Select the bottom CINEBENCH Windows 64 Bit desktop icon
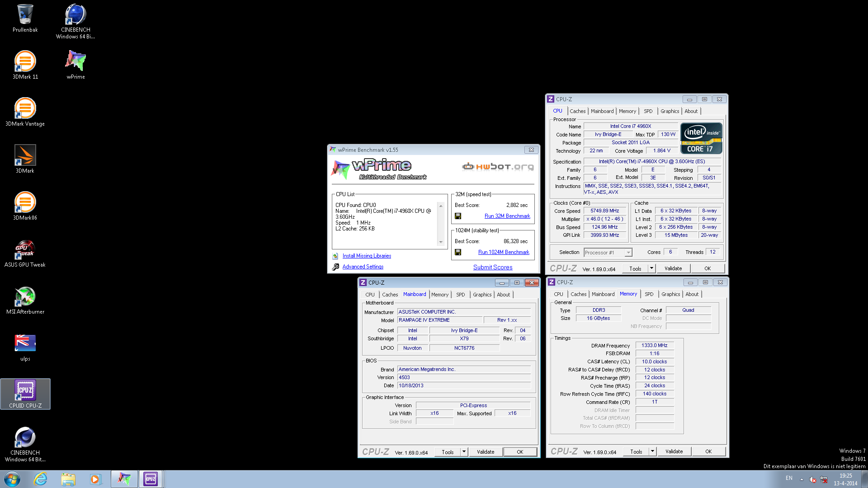Viewport: 868px width, 488px height. pos(25,444)
